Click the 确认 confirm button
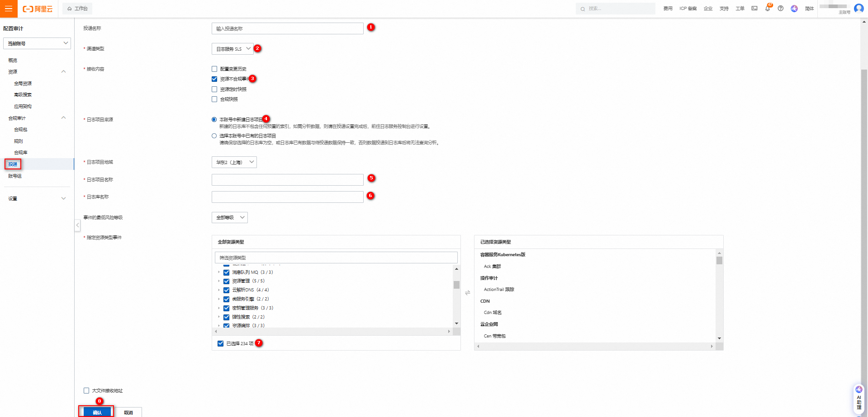This screenshot has height=417, width=868. tap(97, 412)
